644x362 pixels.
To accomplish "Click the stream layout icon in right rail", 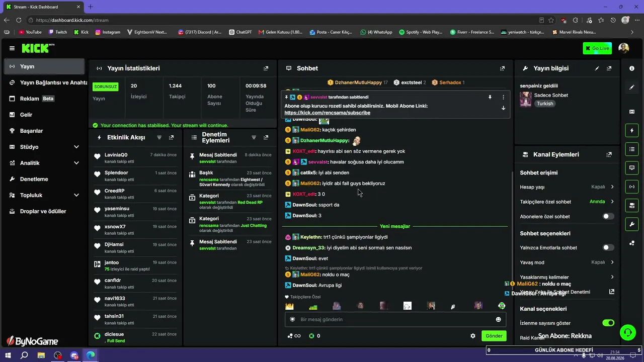I will tap(632, 112).
